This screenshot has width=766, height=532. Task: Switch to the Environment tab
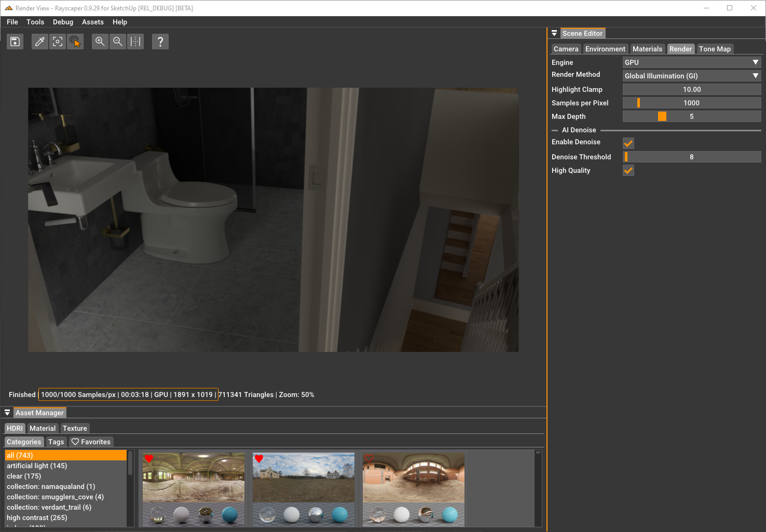coord(605,49)
